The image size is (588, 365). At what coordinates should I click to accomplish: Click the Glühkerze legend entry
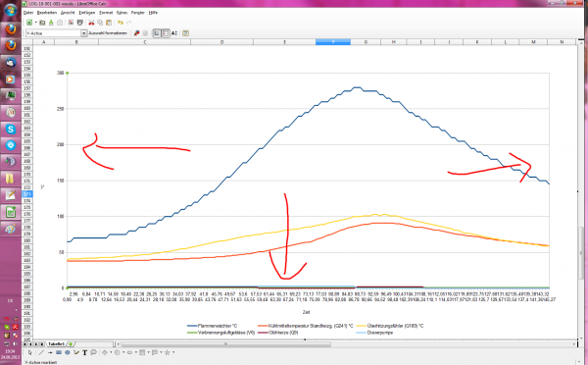[x=278, y=333]
